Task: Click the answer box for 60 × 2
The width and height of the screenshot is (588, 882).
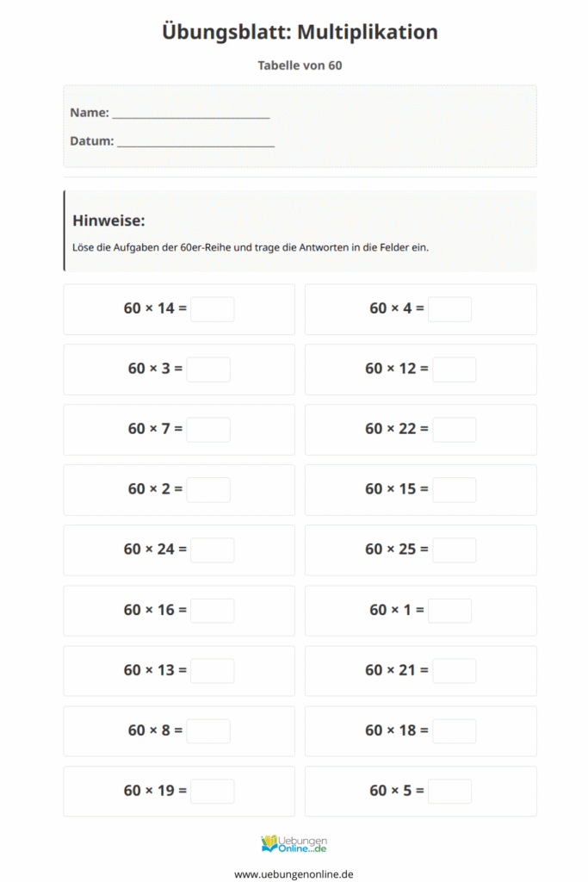Action: (208, 489)
